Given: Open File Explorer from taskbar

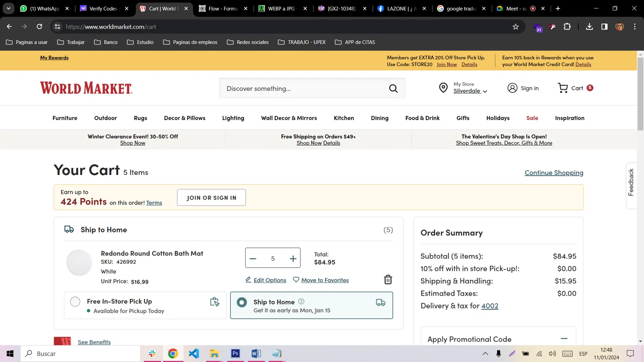Looking at the screenshot, I should [214, 353].
